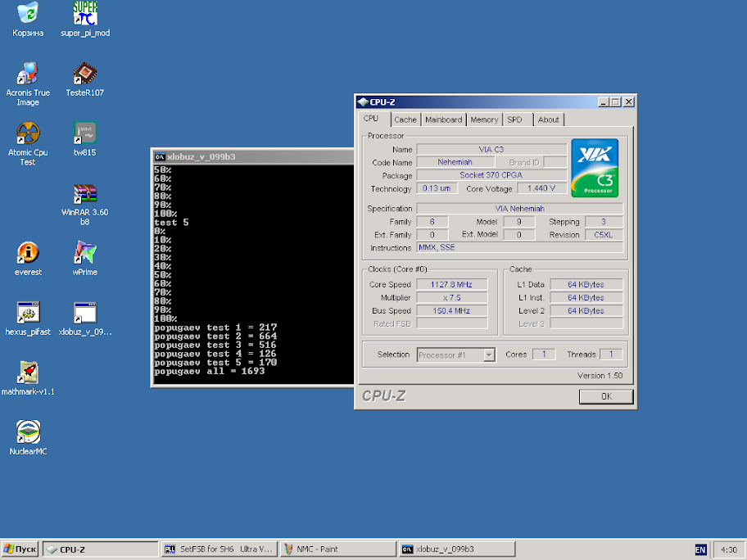
Task: Launch the WinRAR 3.60 b8 icon
Action: tap(85, 194)
